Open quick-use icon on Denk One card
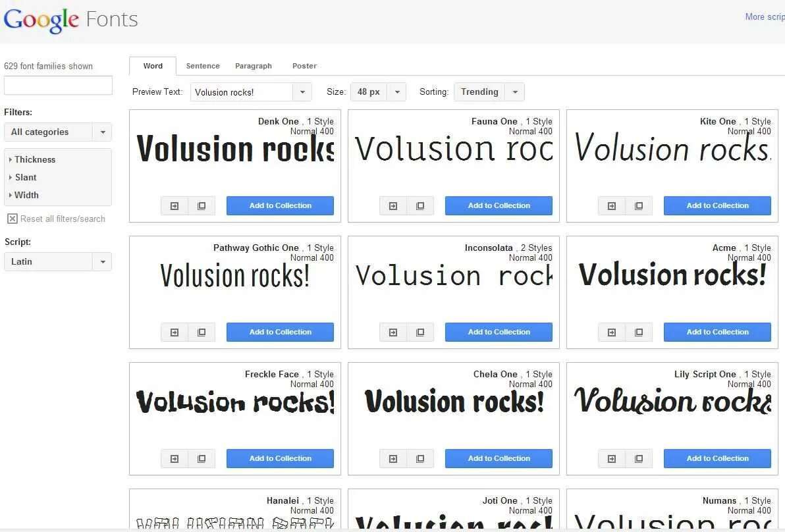Screen dimensions: 785x532 click(x=175, y=205)
